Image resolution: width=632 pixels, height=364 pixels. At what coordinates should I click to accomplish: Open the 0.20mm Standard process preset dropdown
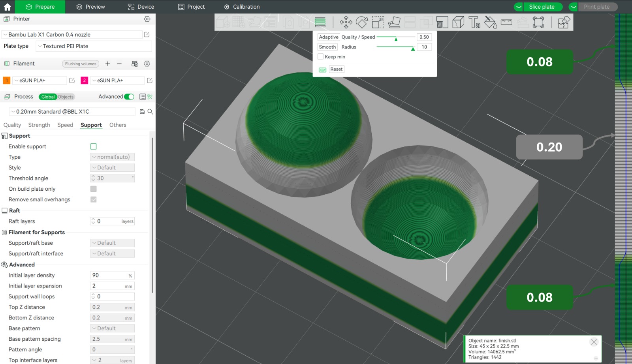tap(72, 112)
